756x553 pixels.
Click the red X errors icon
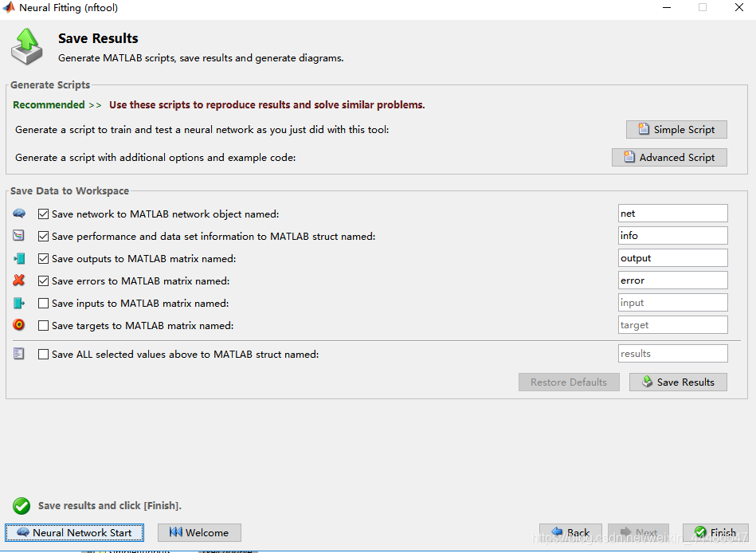pyautogui.click(x=19, y=280)
